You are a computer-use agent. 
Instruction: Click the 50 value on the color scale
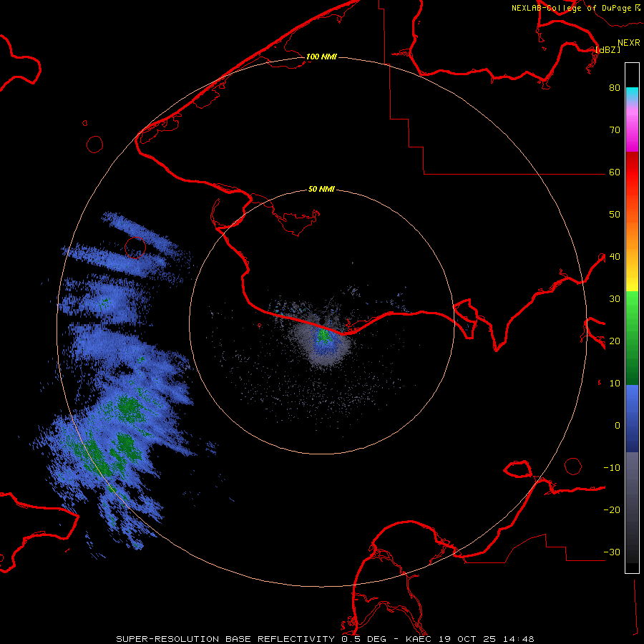(x=615, y=215)
